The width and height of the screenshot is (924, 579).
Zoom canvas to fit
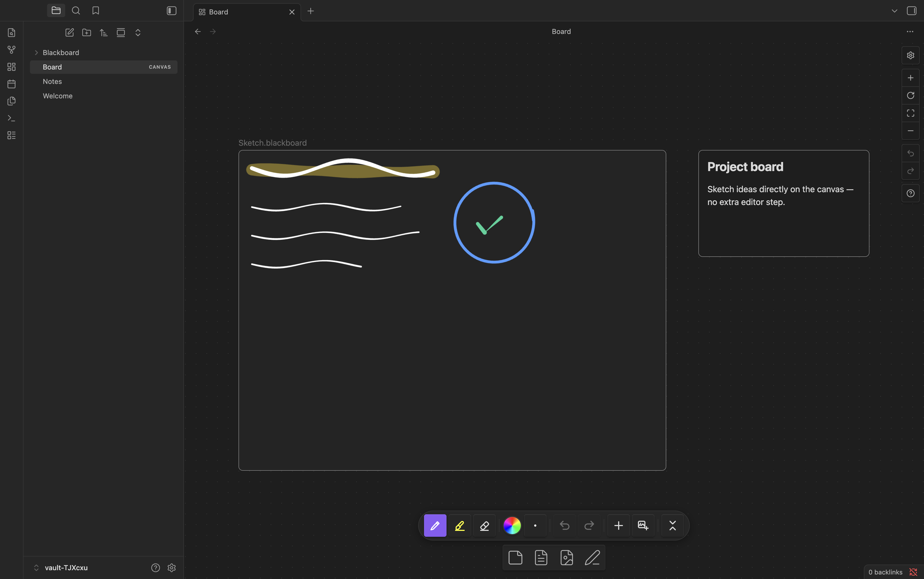tap(911, 113)
